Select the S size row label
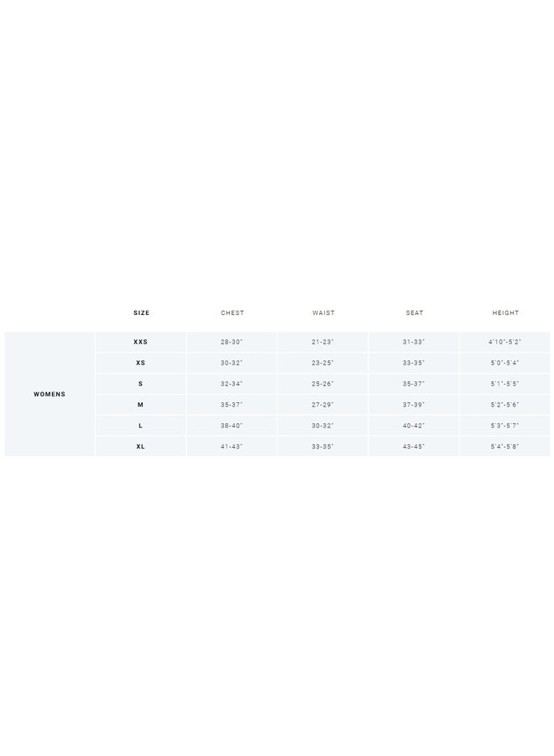 click(x=141, y=384)
